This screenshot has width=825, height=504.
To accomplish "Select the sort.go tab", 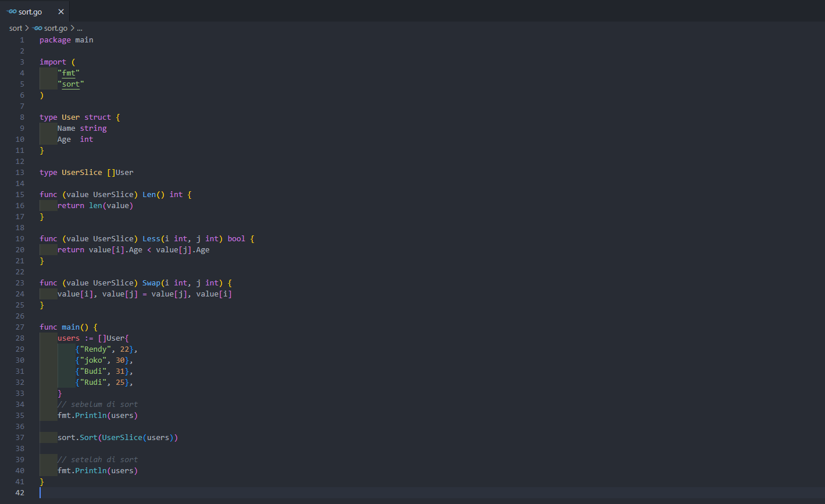I will [x=35, y=12].
